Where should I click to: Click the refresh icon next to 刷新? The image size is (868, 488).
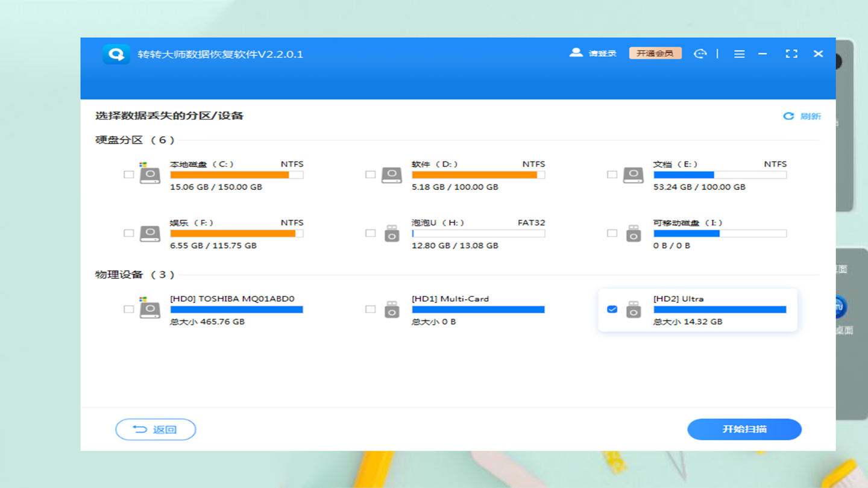[x=788, y=116]
